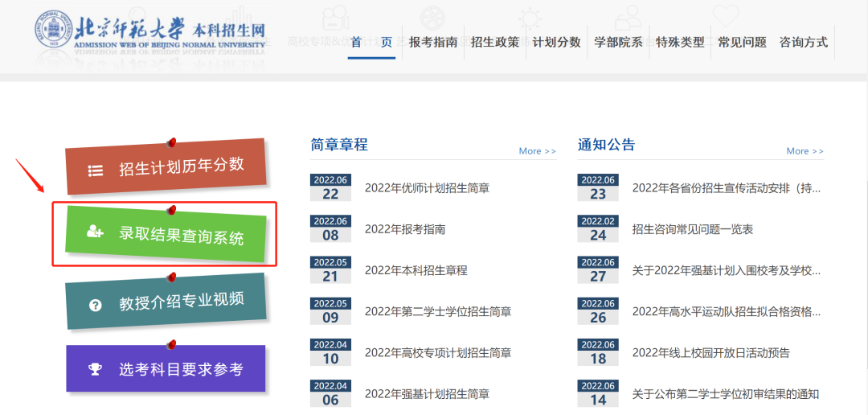This screenshot has height=415, width=868.
Task: Click the 2022.04 10 date badge
Action: (x=330, y=352)
